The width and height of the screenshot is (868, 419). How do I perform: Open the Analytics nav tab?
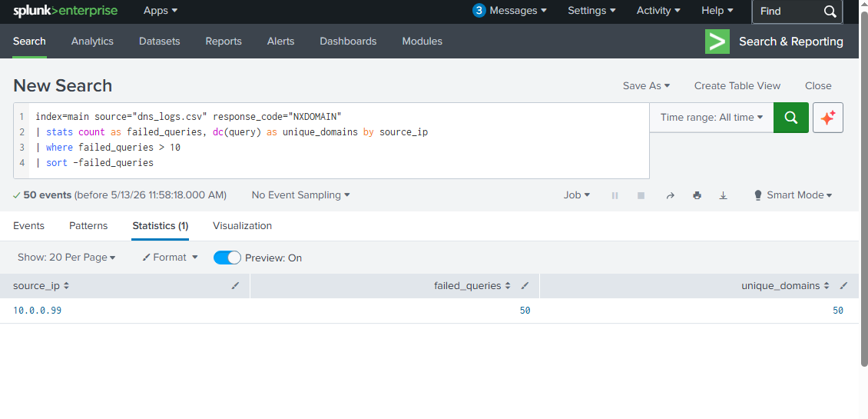click(x=92, y=42)
